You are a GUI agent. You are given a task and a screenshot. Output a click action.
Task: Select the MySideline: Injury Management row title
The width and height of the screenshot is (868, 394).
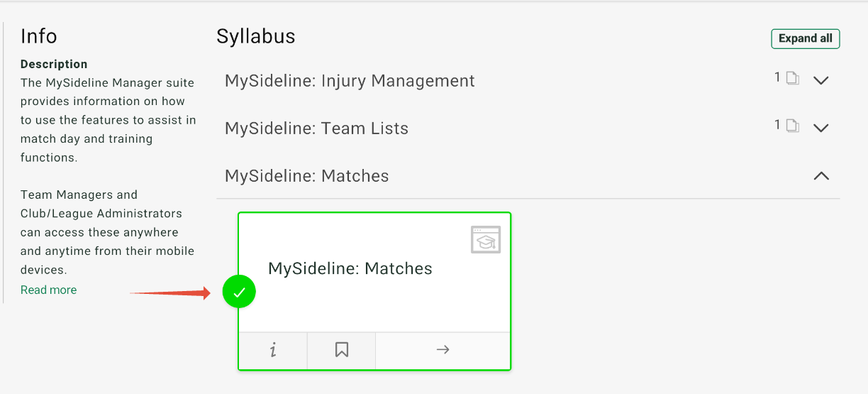point(350,81)
